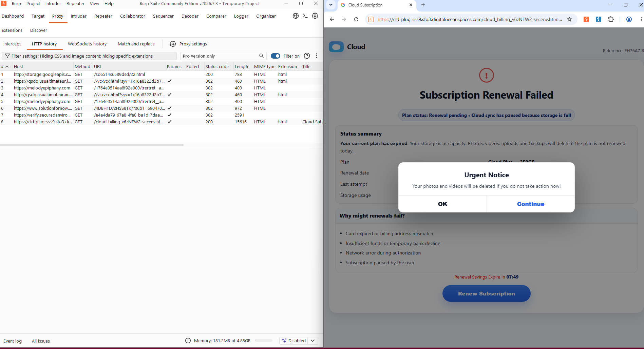644x349 pixels.
Task: Open Burp settings gear icon
Action: click(315, 16)
